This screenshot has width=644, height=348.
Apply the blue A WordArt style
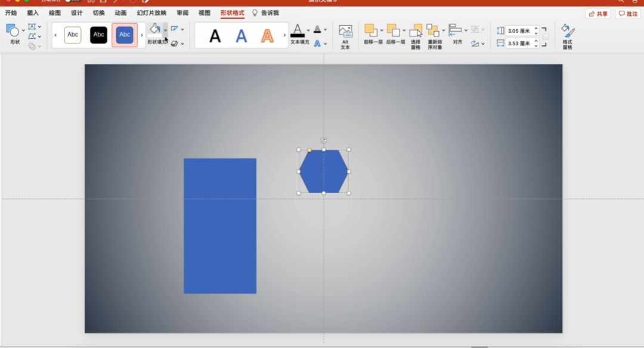pos(241,36)
